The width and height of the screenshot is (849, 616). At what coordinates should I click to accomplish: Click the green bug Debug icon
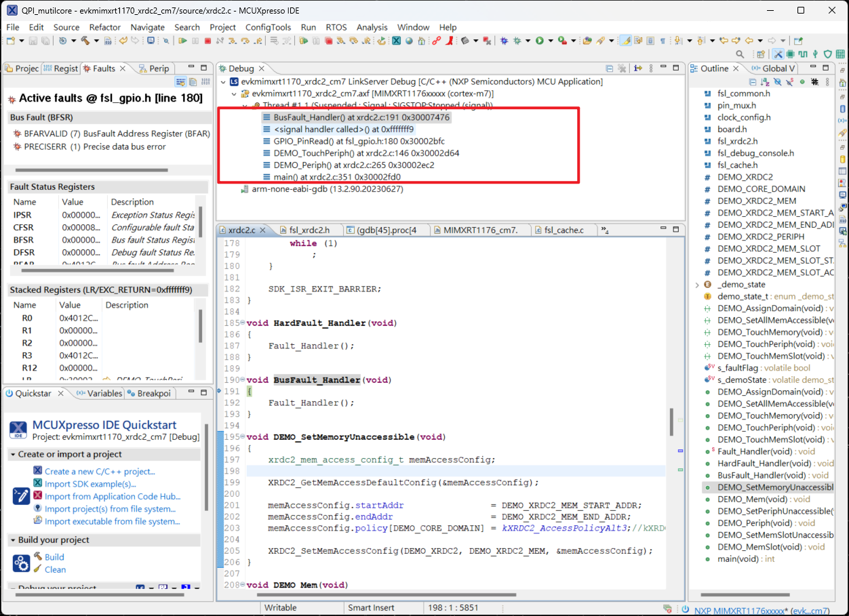517,41
